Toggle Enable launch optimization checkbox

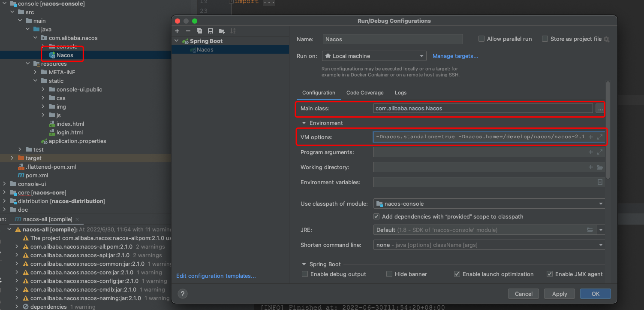tap(457, 274)
